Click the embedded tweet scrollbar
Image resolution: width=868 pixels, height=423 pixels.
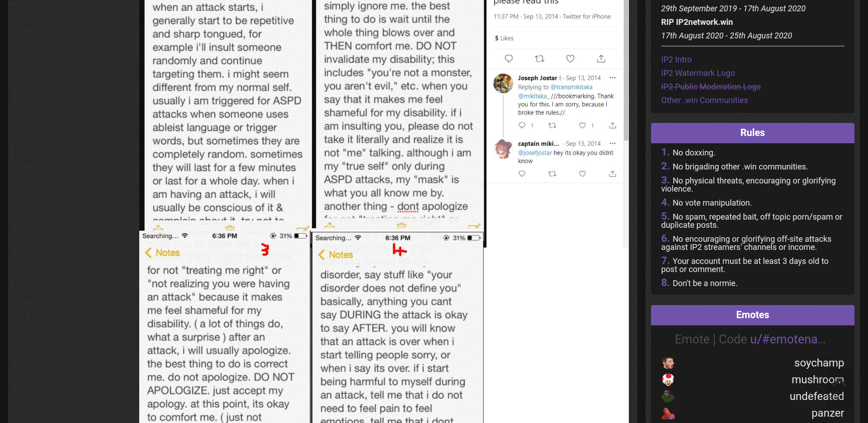(x=626, y=70)
